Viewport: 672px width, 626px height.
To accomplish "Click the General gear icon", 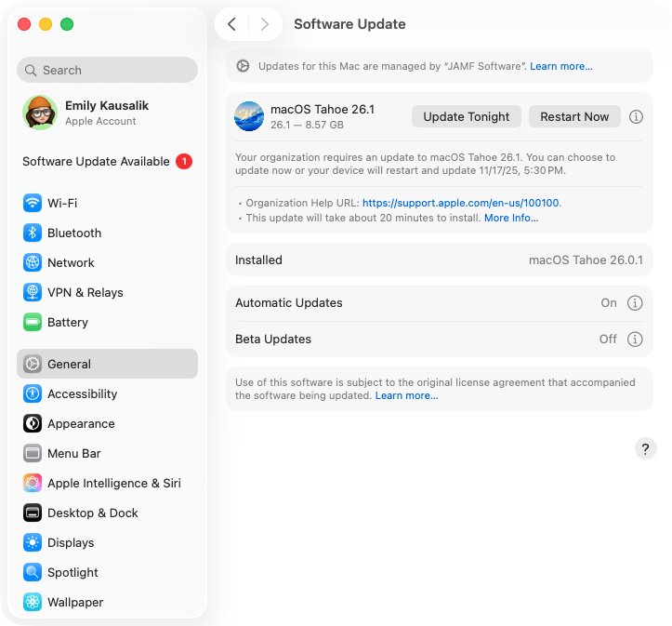I will tap(33, 364).
